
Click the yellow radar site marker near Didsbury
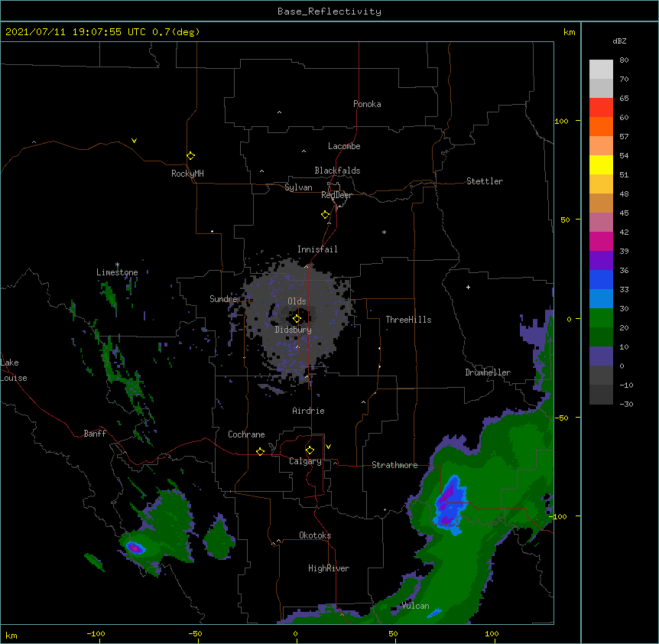[297, 318]
